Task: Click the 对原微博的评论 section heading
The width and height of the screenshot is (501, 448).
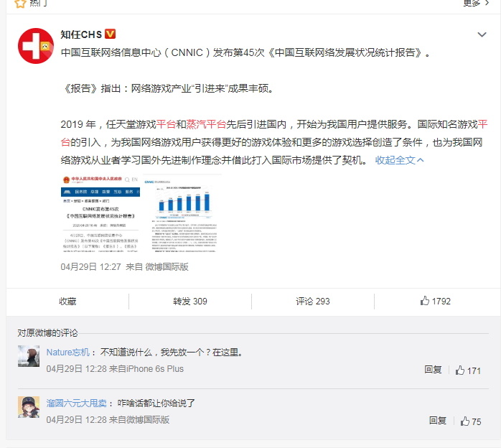Action: pyautogui.click(x=47, y=333)
